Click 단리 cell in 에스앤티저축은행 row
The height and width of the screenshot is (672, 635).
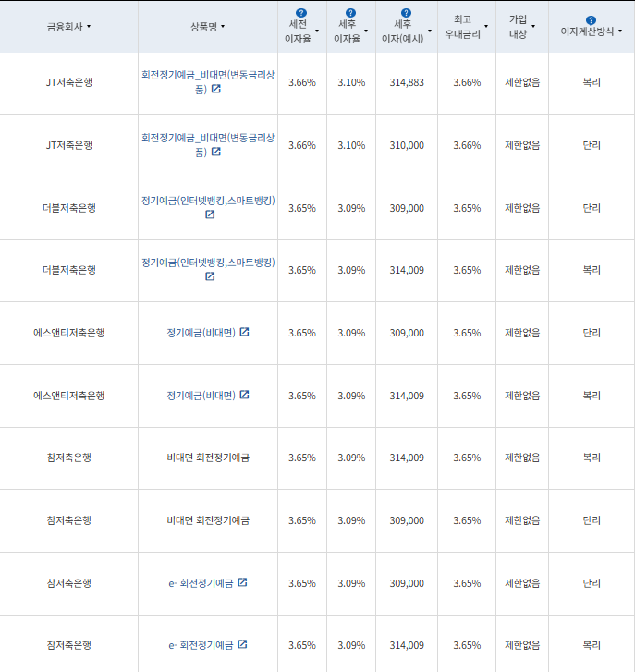pyautogui.click(x=592, y=333)
